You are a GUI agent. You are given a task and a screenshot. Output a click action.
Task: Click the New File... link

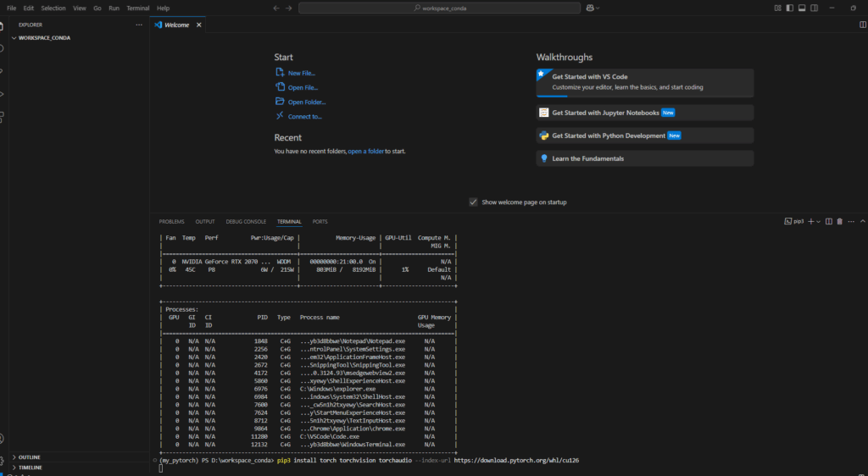click(302, 73)
